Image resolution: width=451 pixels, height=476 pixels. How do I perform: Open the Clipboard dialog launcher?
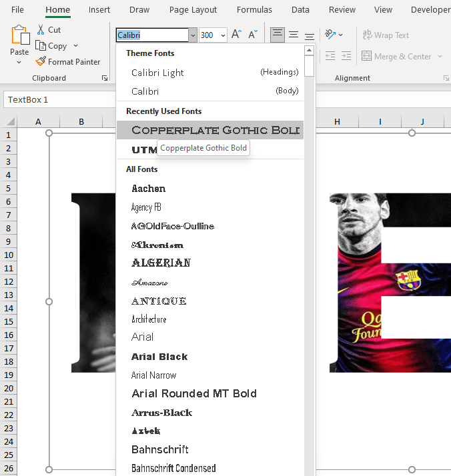[105, 78]
